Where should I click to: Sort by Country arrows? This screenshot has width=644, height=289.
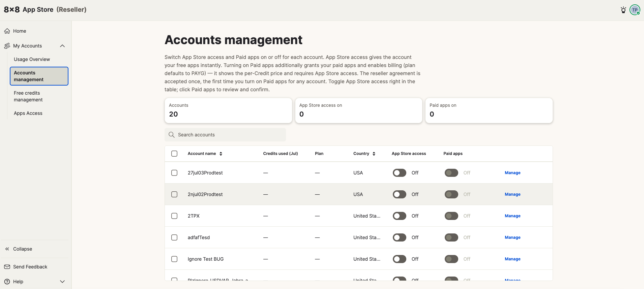[x=374, y=154]
